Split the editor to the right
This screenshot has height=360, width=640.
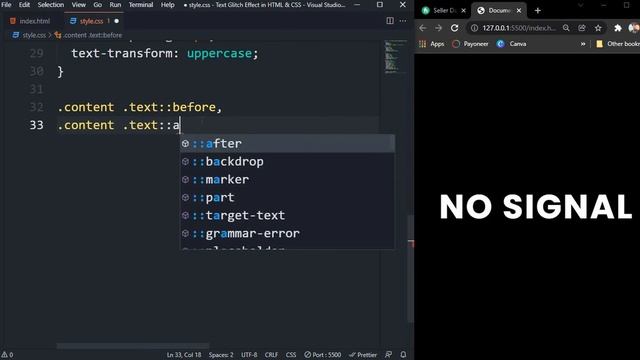390,21
